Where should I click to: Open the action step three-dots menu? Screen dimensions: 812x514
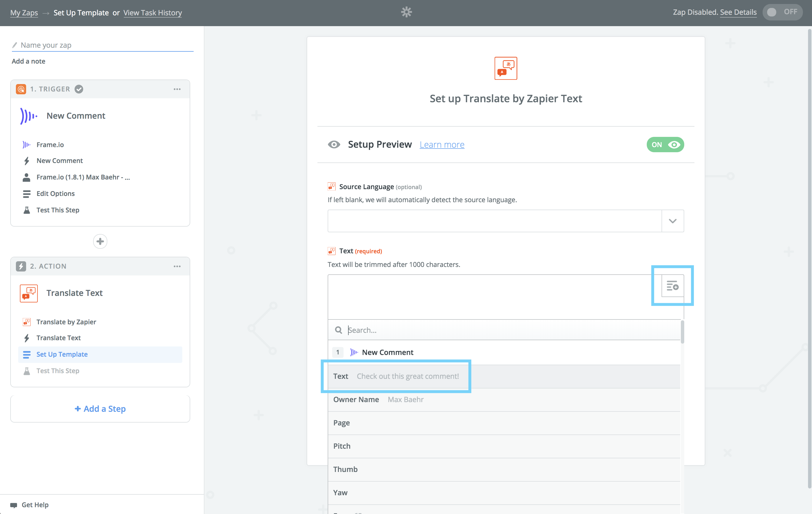177,266
